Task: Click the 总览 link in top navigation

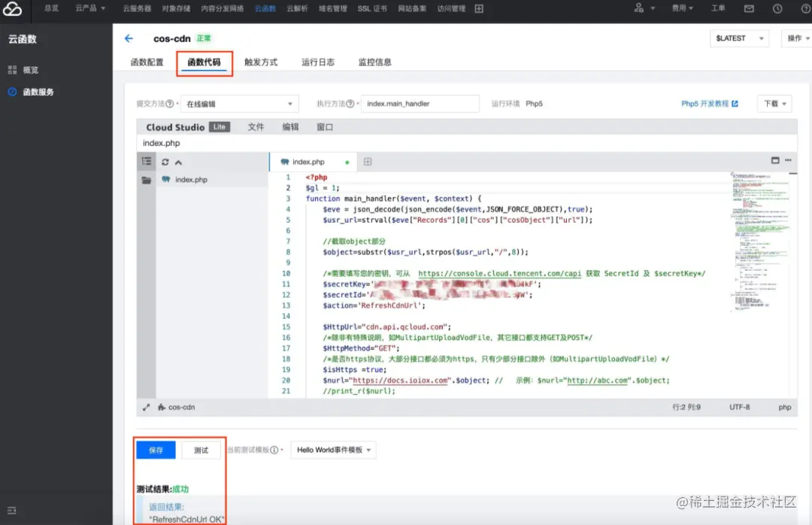Action: 51,8
